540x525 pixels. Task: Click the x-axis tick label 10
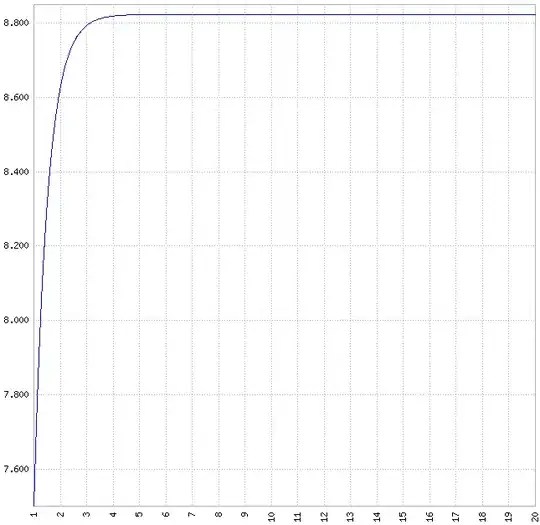click(271, 516)
